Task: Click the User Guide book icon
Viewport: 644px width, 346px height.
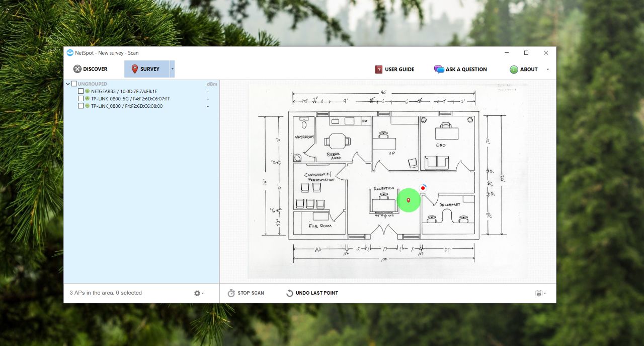Action: 379,70
